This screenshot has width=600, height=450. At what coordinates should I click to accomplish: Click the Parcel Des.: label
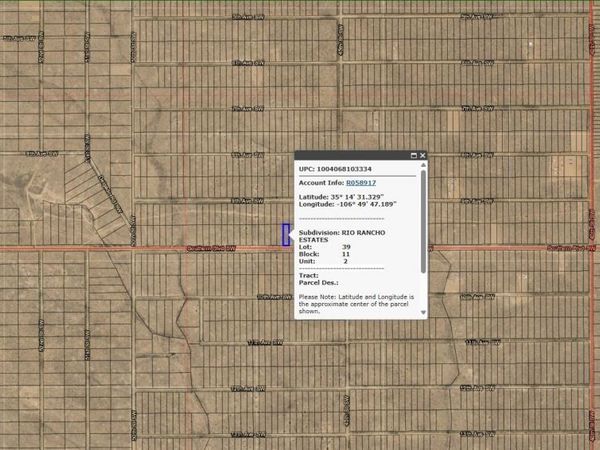318,283
